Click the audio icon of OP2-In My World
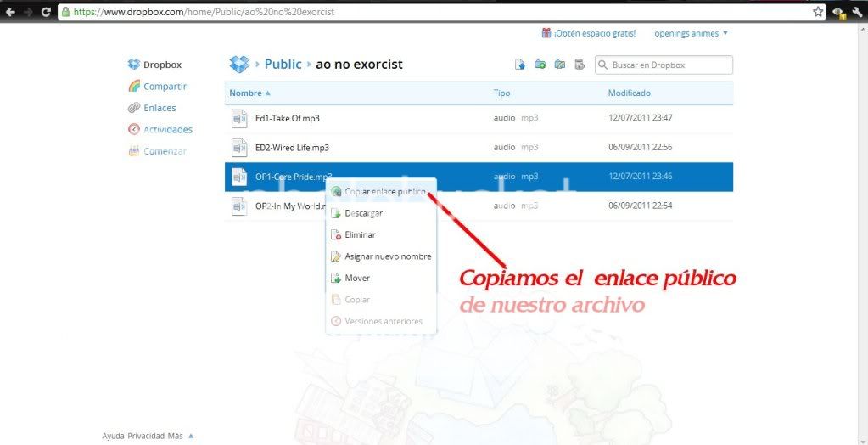The height and width of the screenshot is (445, 868). click(x=239, y=206)
